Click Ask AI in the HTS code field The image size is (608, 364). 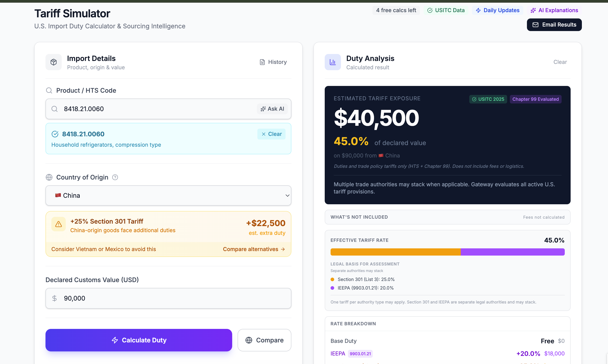pos(272,109)
